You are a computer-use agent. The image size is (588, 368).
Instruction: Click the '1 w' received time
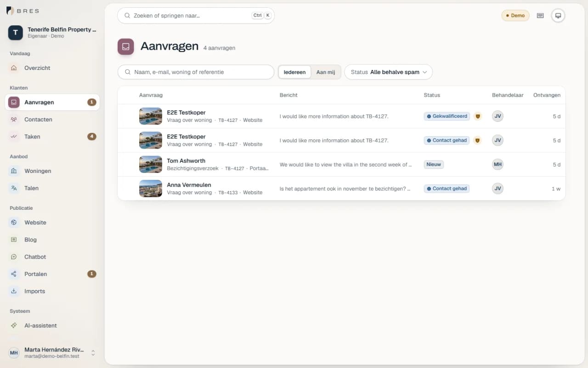coord(556,189)
